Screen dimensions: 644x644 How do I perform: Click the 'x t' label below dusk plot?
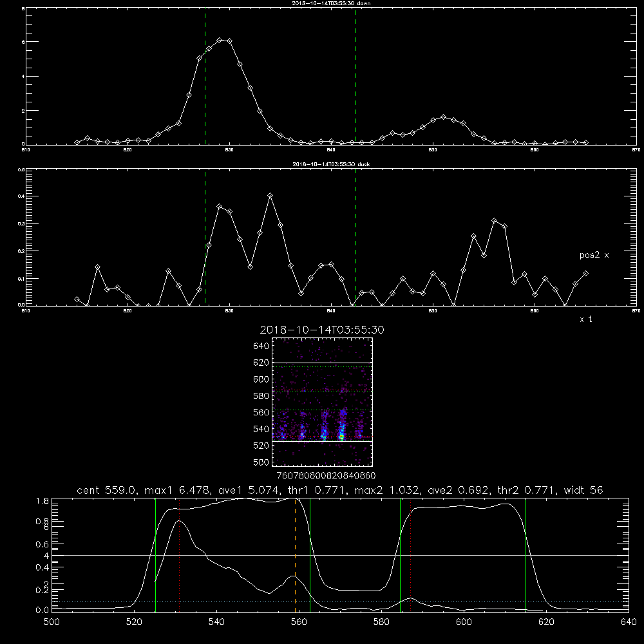(x=585, y=319)
